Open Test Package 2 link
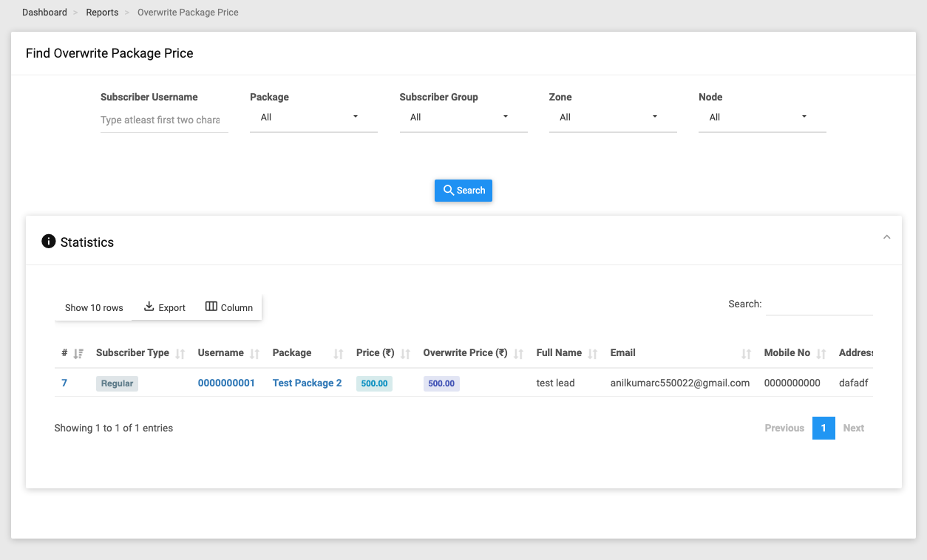Screen dimensions: 927x560 (x=308, y=383)
